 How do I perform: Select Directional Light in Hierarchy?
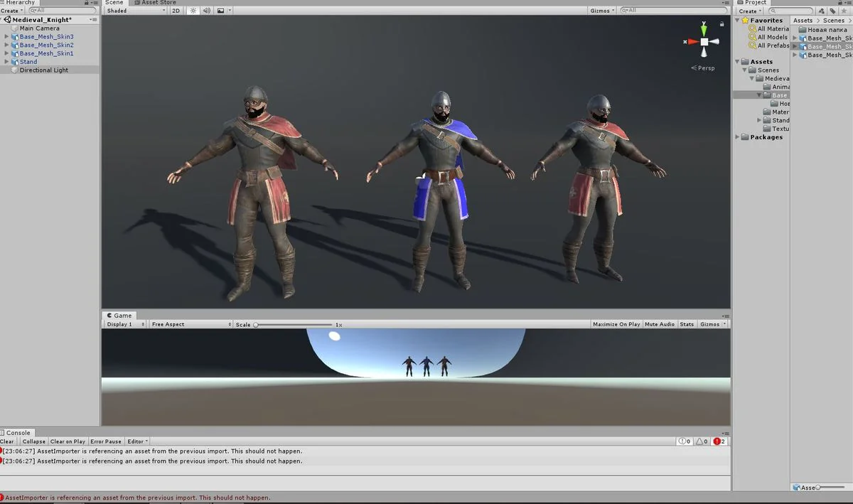pos(44,70)
